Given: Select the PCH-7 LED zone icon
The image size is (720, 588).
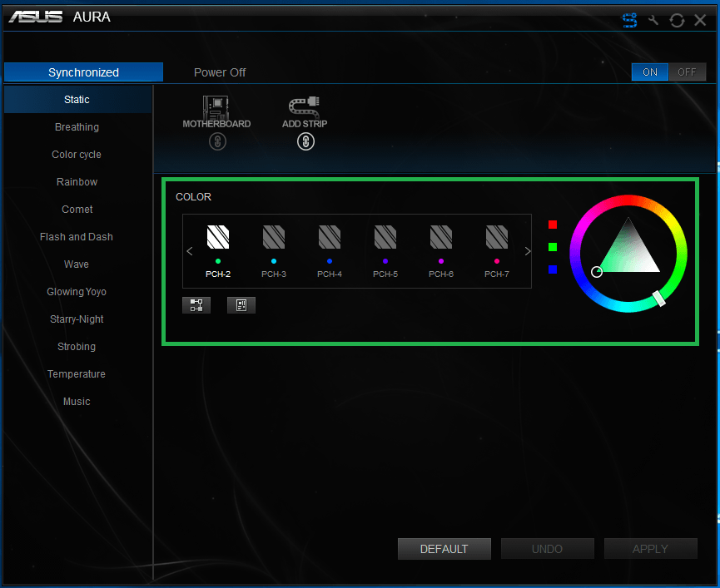Looking at the screenshot, I should point(497,237).
